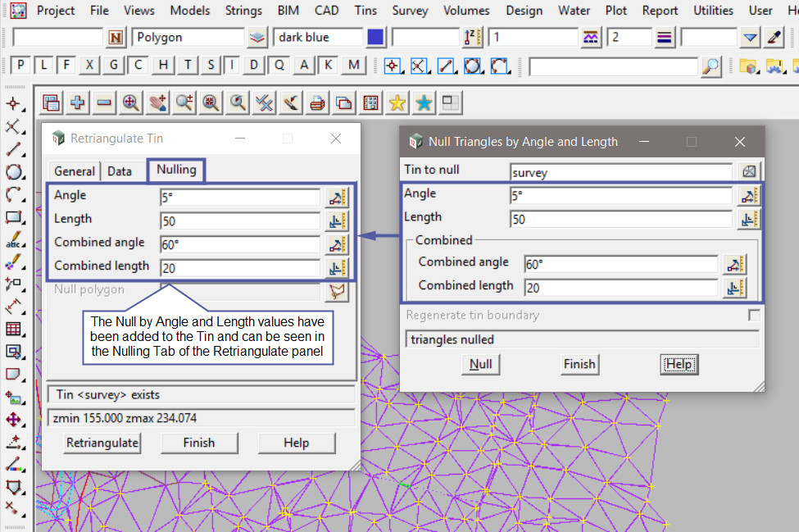The image size is (799, 532).
Task: Remove model from view with minus icon
Action: coord(104,103)
